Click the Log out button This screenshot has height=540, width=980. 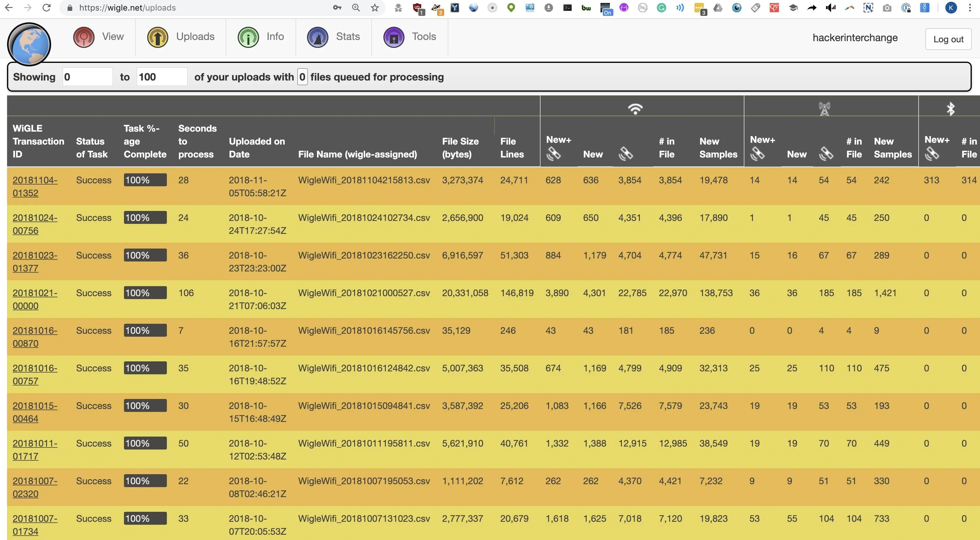coord(948,39)
